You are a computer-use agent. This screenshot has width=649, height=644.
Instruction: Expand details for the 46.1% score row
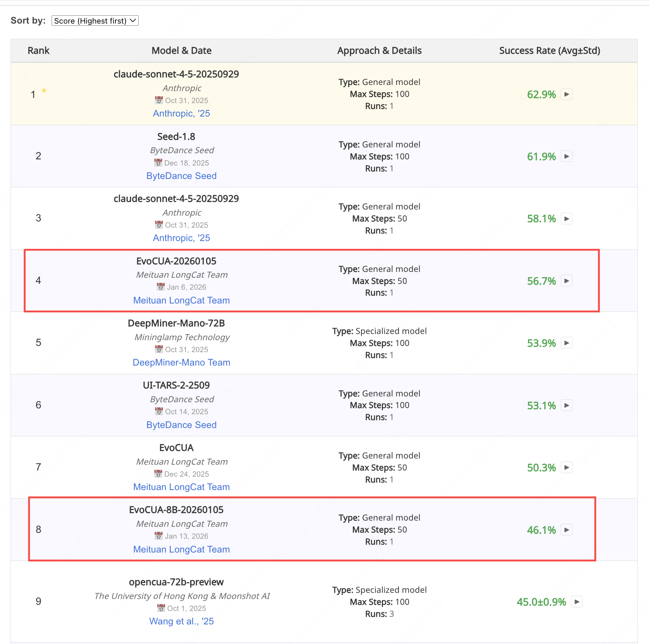click(x=567, y=530)
